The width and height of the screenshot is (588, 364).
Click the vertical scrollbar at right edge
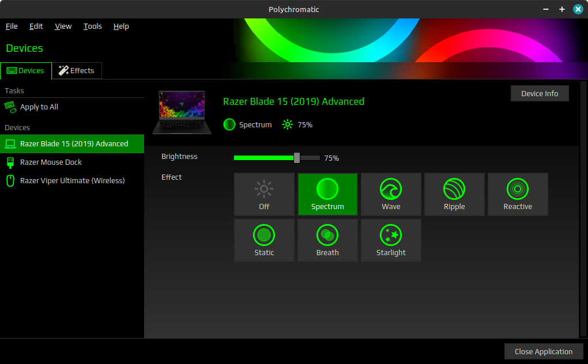[583, 208]
